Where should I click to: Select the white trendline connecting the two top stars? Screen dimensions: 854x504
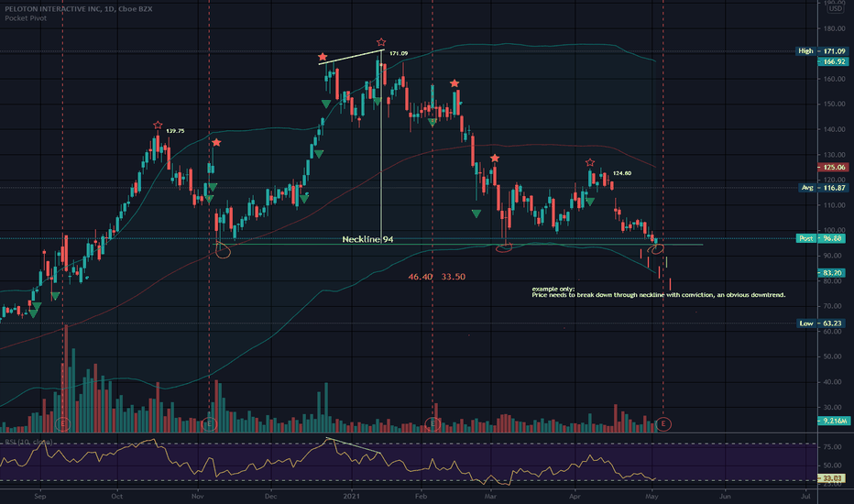click(351, 57)
